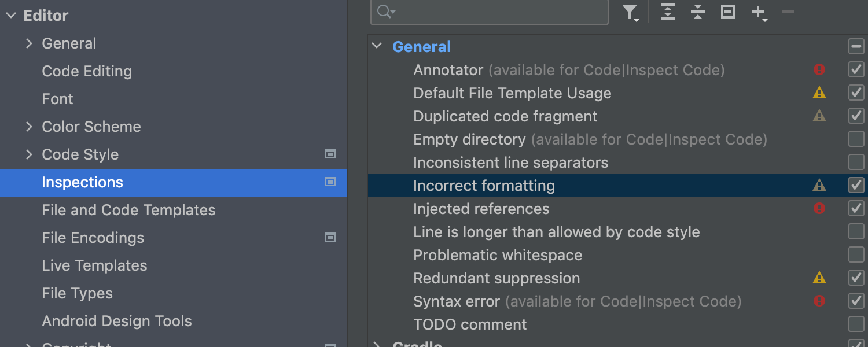Click the search magnifier icon
This screenshot has height=347, width=868.
385,12
